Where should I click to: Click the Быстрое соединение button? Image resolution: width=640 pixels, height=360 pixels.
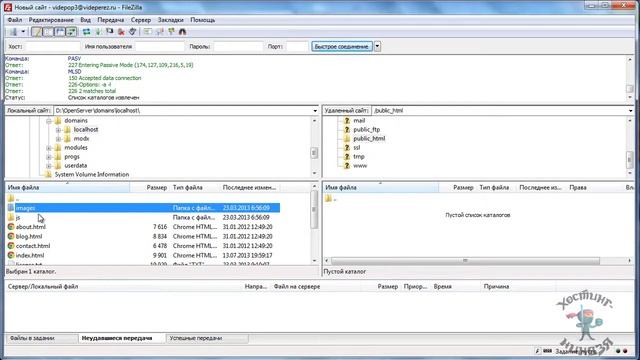[x=342, y=47]
